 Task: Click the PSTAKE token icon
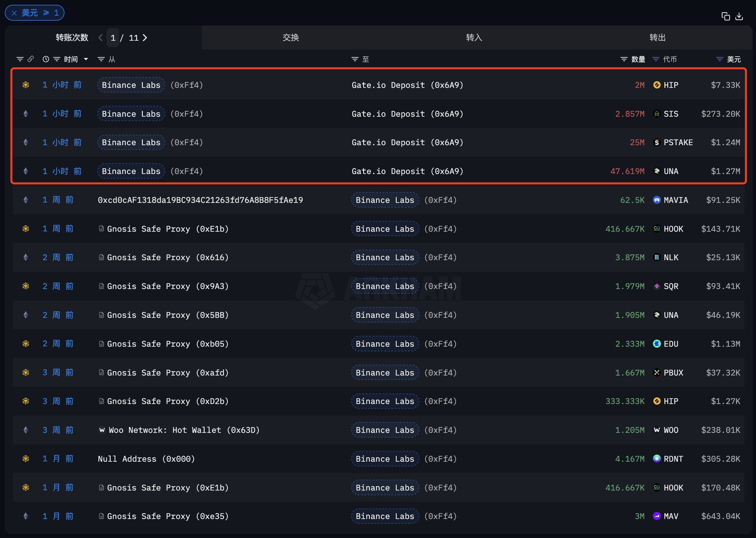657,142
